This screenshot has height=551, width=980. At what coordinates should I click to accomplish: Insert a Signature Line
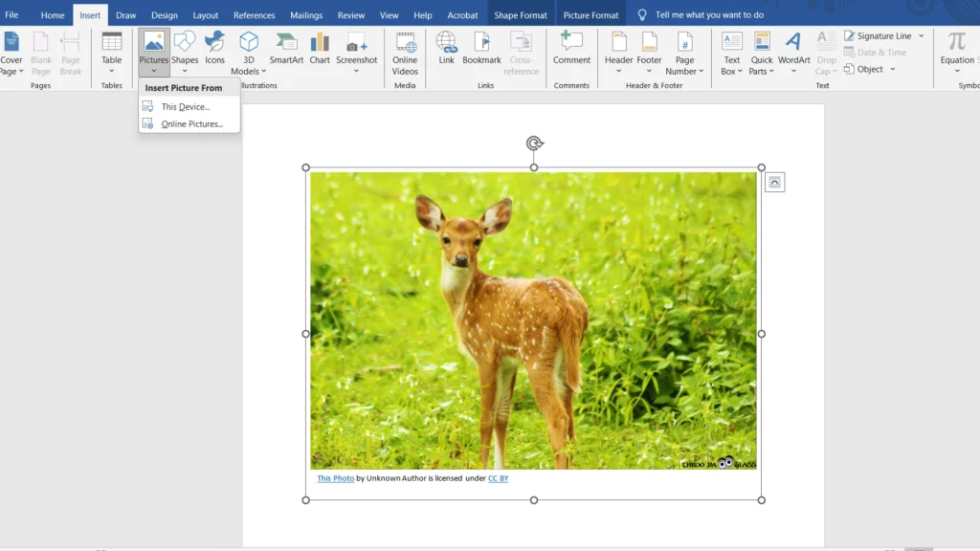[879, 34]
